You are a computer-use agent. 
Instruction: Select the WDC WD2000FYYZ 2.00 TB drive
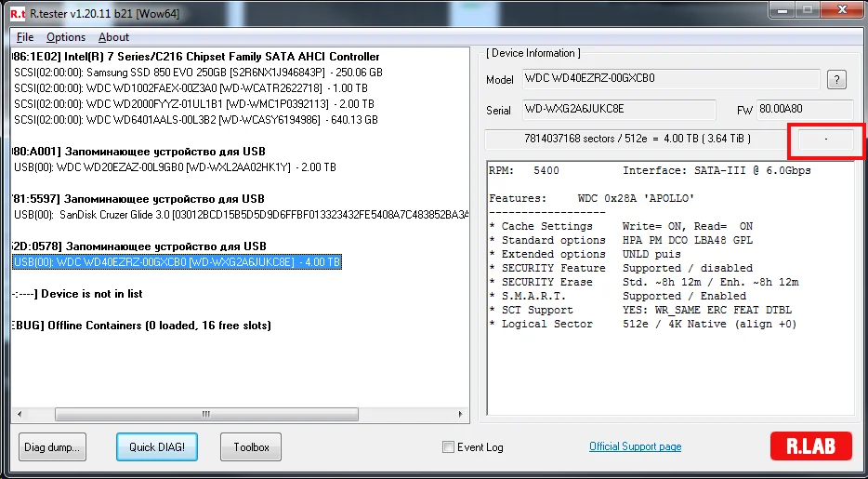pyautogui.click(x=193, y=103)
